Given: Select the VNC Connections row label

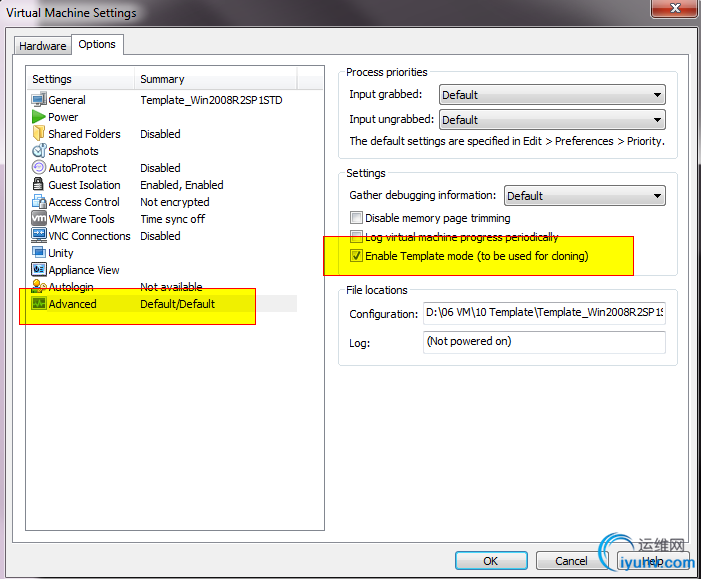Looking at the screenshot, I should pyautogui.click(x=89, y=236).
